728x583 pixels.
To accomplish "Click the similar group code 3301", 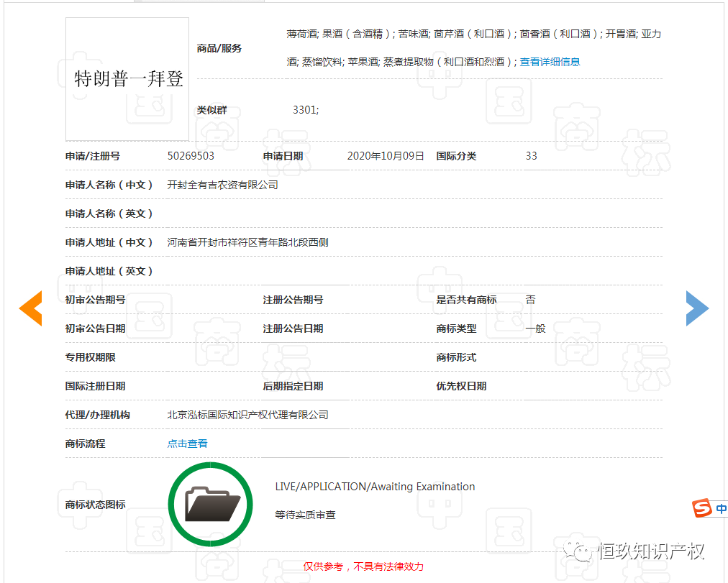I will point(305,110).
